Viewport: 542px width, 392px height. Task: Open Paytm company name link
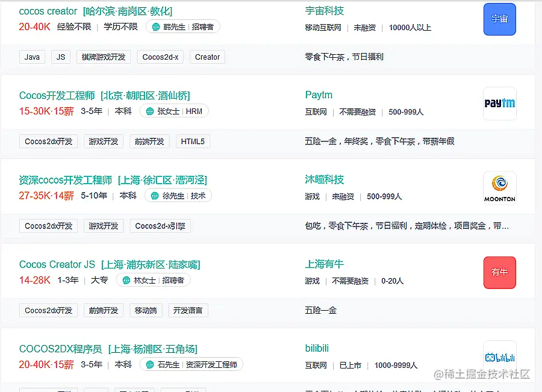[x=319, y=95]
